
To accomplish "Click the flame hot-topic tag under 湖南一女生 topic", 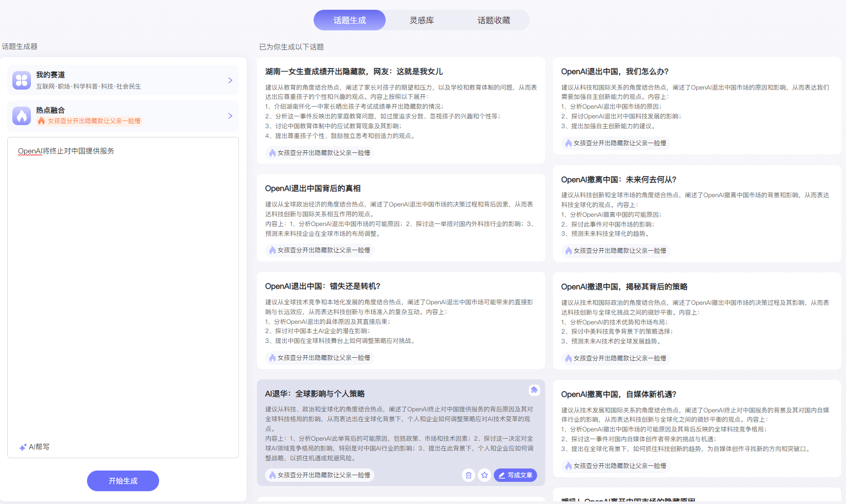I will coord(319,153).
